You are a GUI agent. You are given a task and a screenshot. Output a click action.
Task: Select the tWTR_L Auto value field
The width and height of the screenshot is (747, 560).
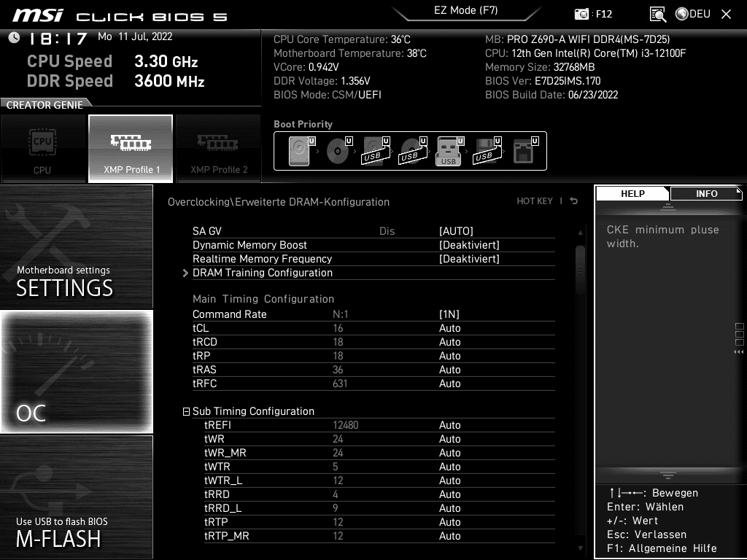coord(449,480)
